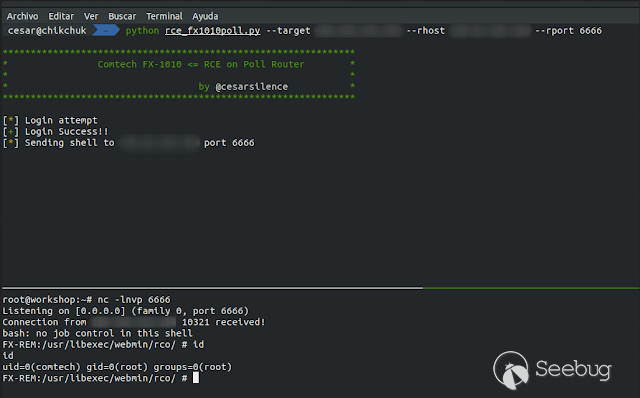Screen dimensions: 640x398
Task: Click the Login attempt line
Action: (x=50, y=120)
